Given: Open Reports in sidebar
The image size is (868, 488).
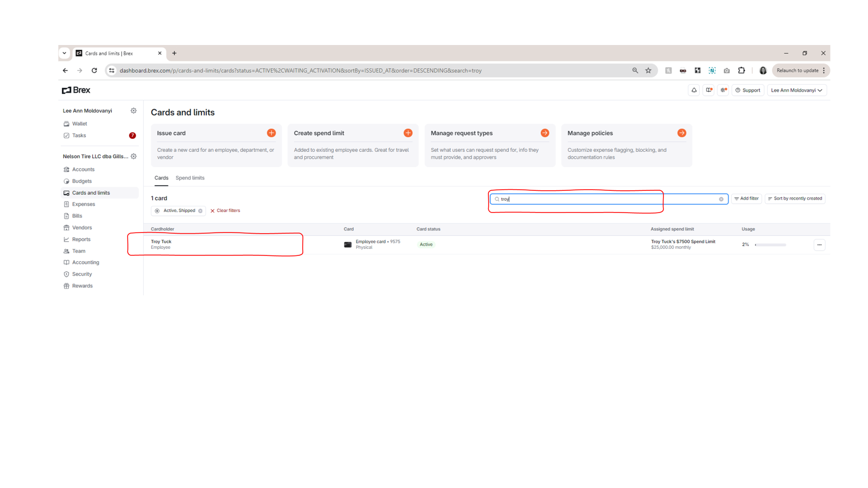Looking at the screenshot, I should [x=81, y=239].
